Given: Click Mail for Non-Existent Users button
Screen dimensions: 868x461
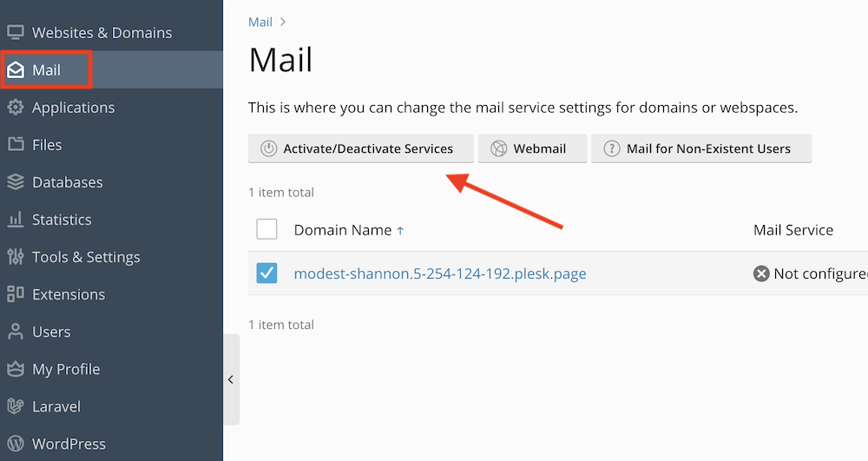Looking at the screenshot, I should [700, 148].
